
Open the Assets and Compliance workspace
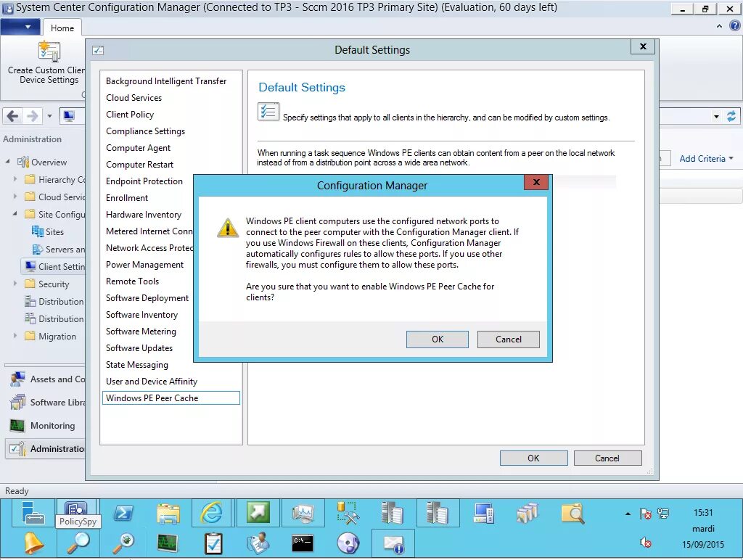(x=47, y=379)
